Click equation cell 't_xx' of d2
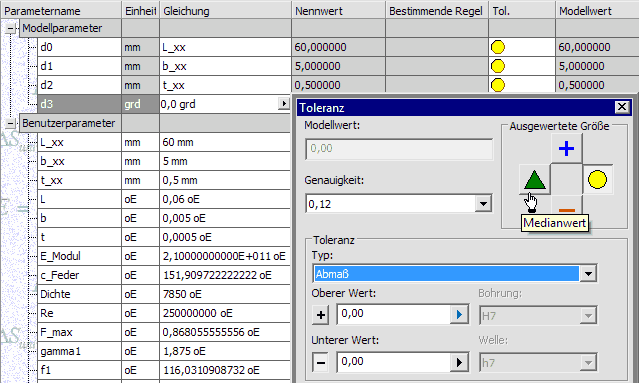 (225, 85)
